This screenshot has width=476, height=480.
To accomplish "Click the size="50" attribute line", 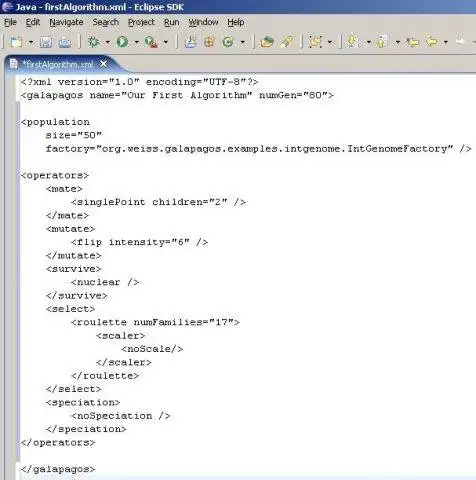I will (x=74, y=135).
